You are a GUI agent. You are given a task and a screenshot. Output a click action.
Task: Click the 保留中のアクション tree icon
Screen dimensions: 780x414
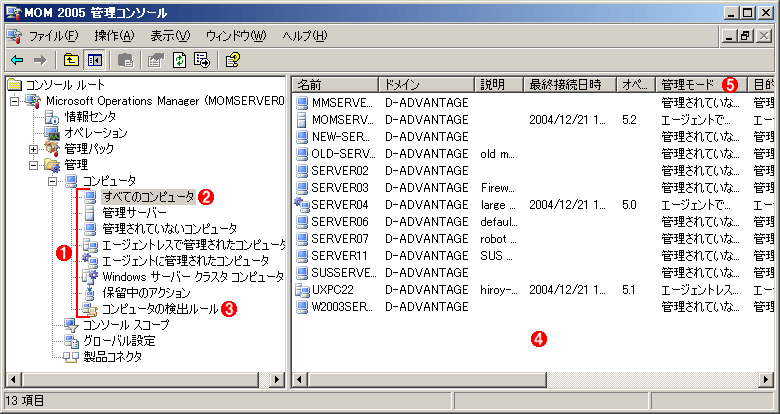click(x=90, y=292)
